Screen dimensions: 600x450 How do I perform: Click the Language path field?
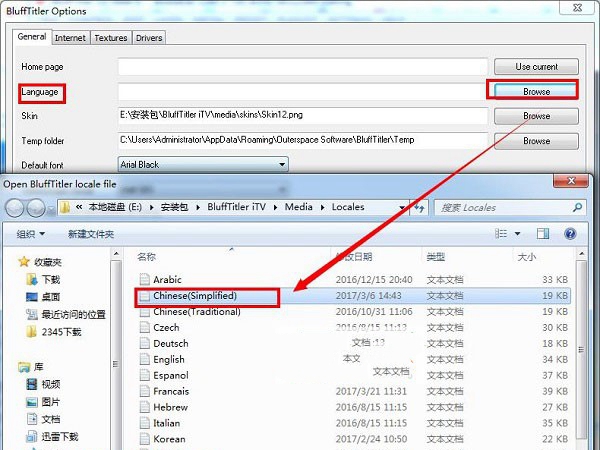(x=301, y=92)
